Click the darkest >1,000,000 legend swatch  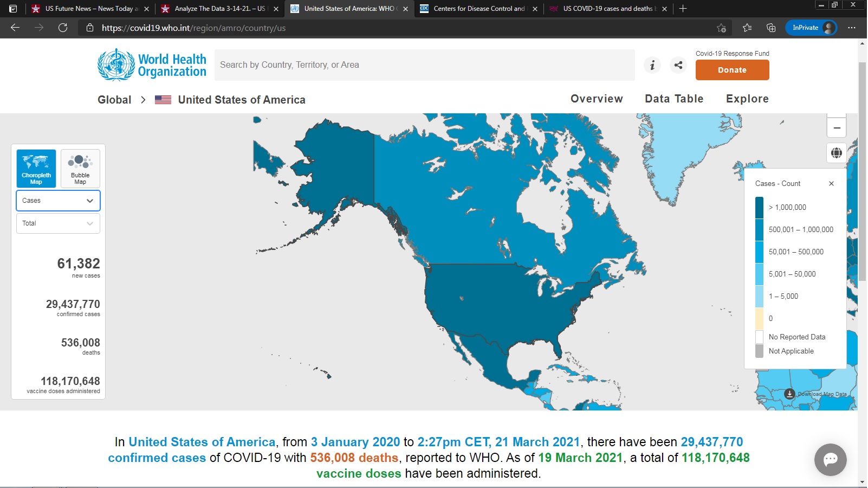(x=759, y=208)
